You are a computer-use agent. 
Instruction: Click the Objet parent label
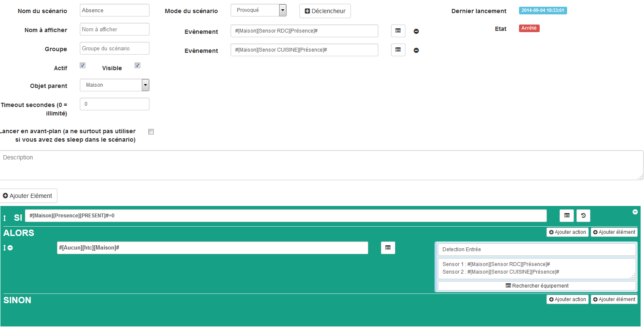(49, 86)
